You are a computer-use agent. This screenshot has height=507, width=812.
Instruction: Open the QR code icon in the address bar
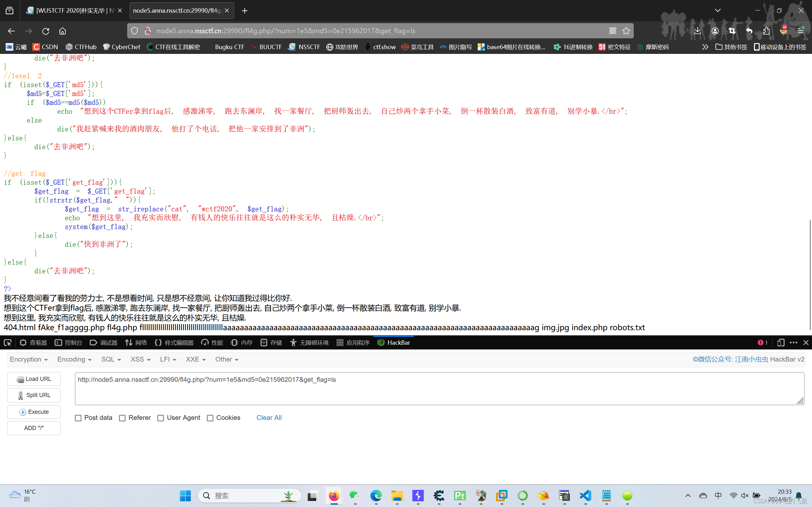point(613,31)
